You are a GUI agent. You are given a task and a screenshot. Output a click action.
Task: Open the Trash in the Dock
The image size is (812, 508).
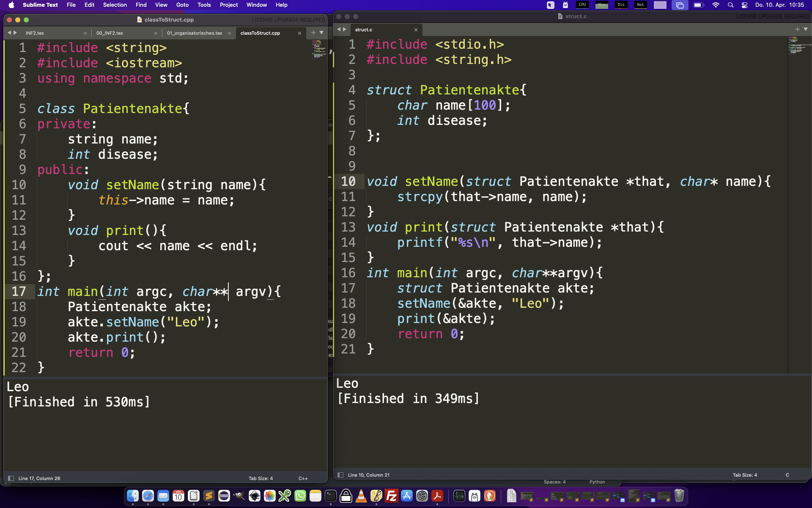tap(679, 495)
